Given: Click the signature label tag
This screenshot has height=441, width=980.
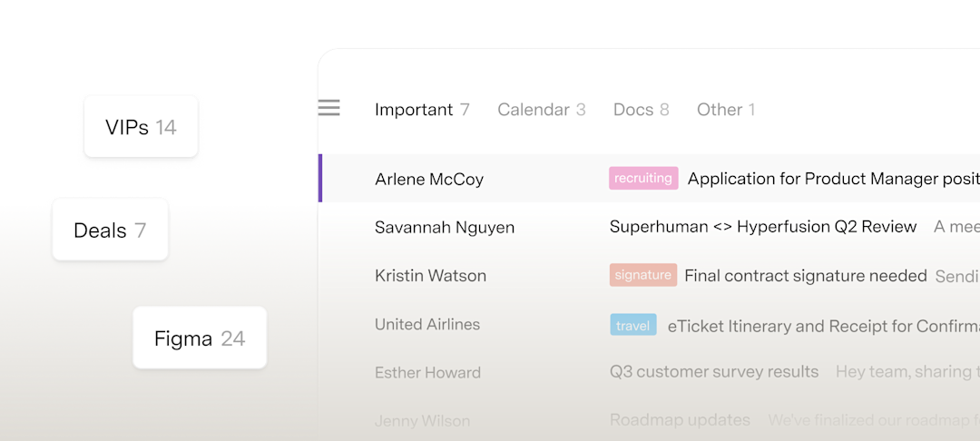Looking at the screenshot, I should [643, 275].
